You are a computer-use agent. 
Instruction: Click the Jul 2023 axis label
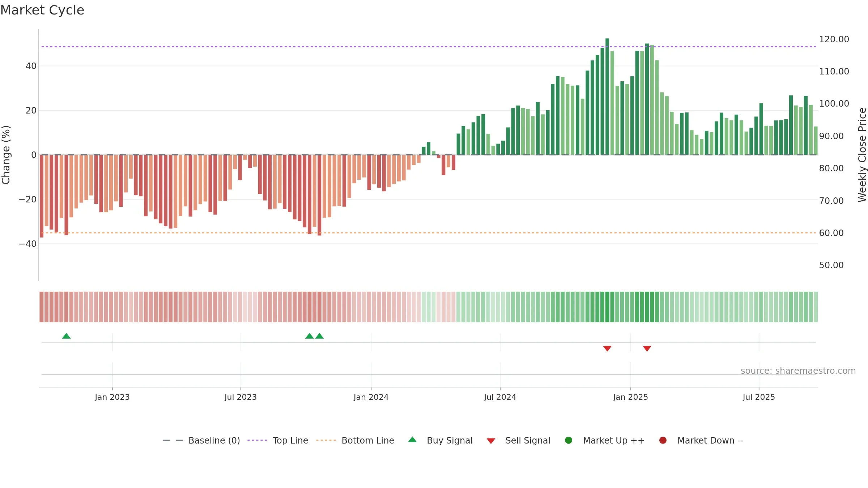(x=241, y=397)
